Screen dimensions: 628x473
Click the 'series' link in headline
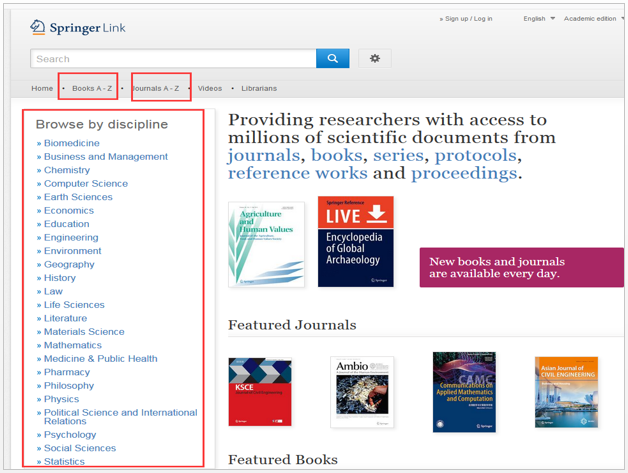click(398, 155)
